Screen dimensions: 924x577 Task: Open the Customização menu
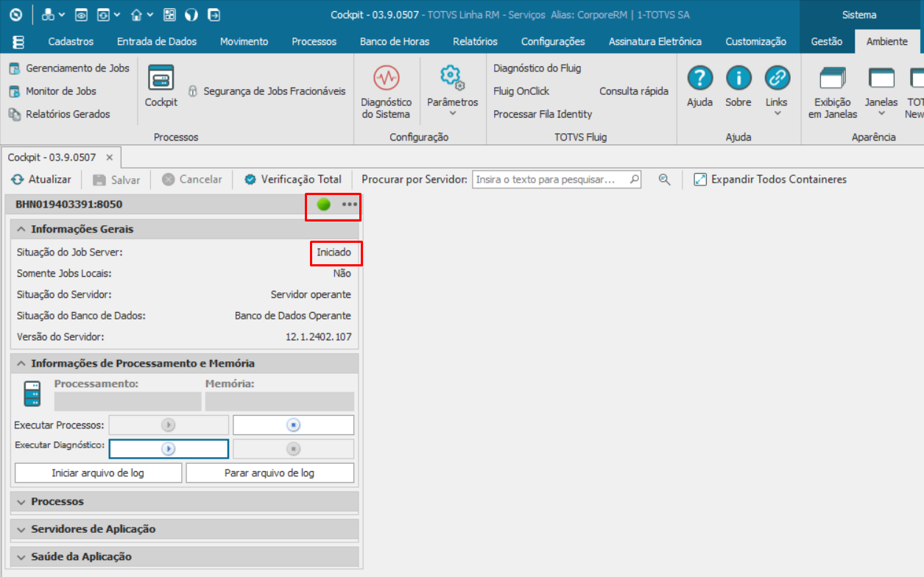click(755, 41)
